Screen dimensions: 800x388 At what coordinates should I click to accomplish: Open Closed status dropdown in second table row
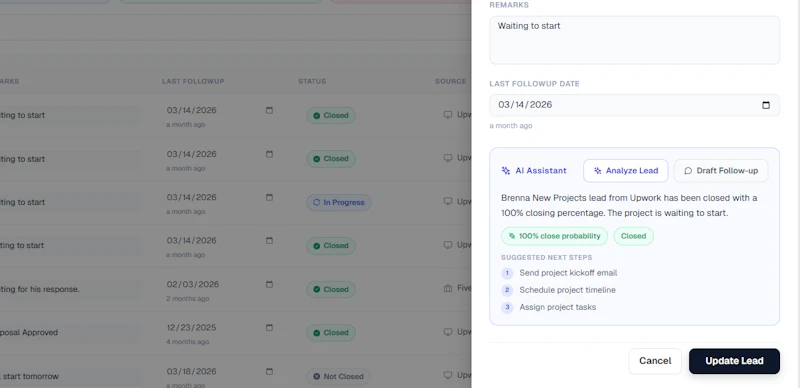pyautogui.click(x=331, y=159)
